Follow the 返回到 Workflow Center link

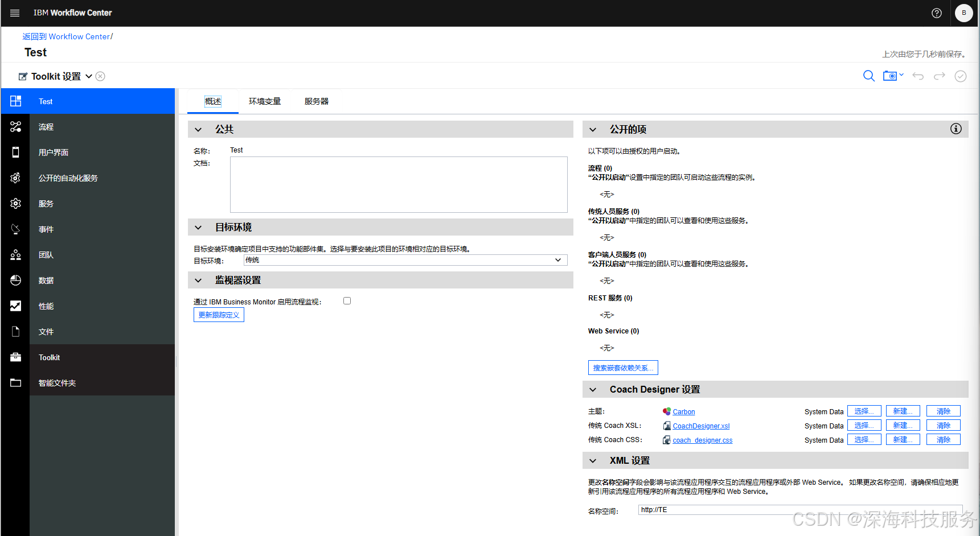click(x=66, y=36)
